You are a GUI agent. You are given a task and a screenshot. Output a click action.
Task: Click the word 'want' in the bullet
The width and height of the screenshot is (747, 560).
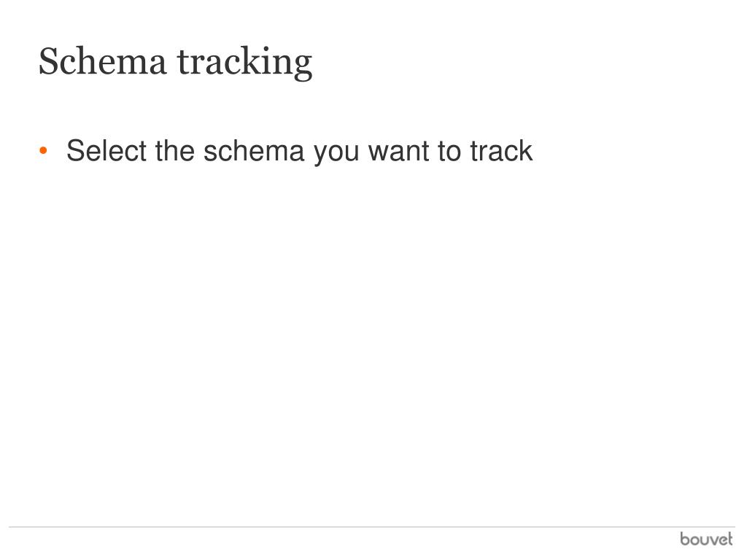tap(399, 152)
